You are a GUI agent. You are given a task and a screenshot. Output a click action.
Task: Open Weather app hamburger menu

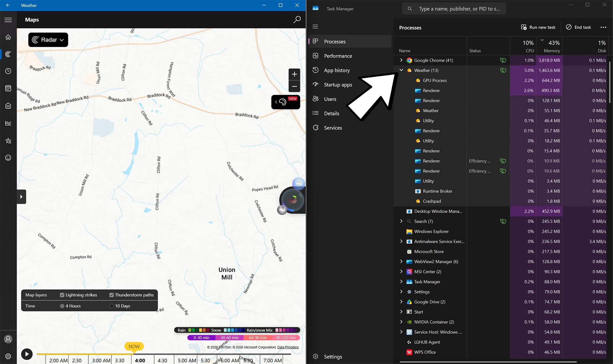coord(8,20)
